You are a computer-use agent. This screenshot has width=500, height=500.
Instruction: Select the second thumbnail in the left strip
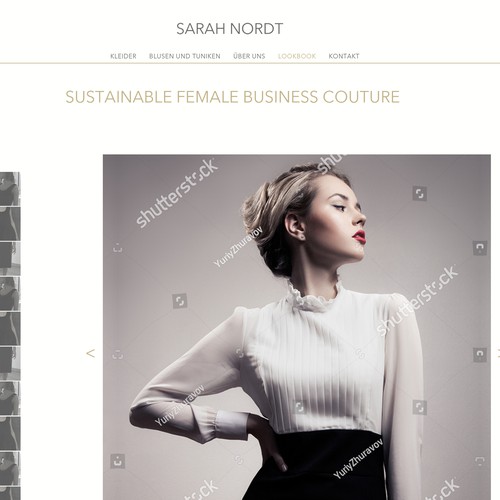point(10,224)
